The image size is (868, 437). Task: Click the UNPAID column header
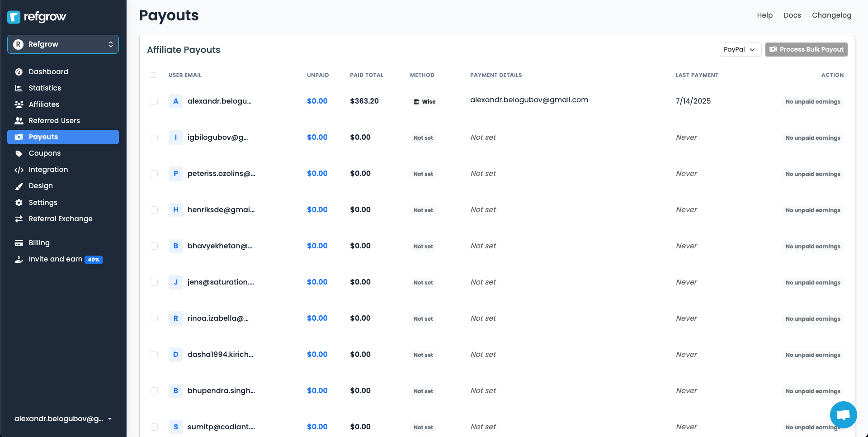click(318, 75)
